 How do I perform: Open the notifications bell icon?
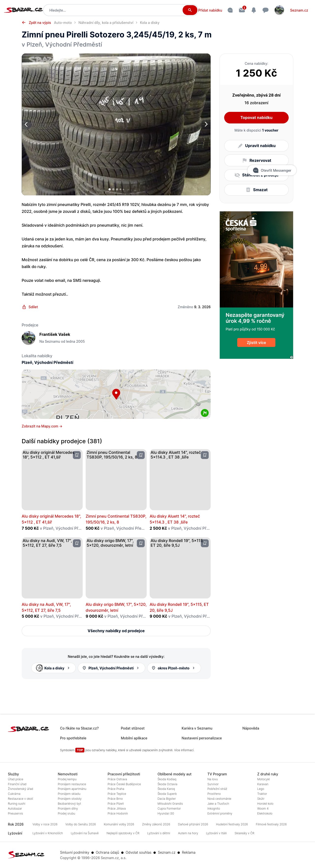pyautogui.click(x=254, y=10)
